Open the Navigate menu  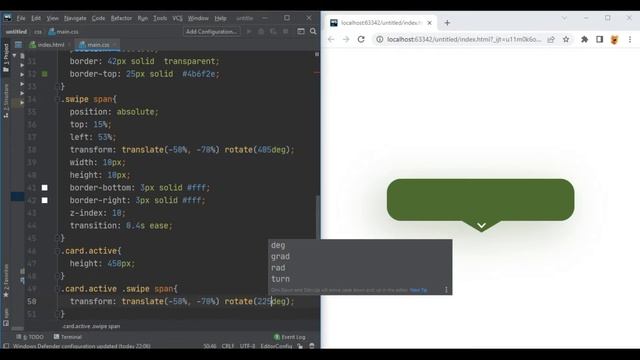click(x=75, y=18)
